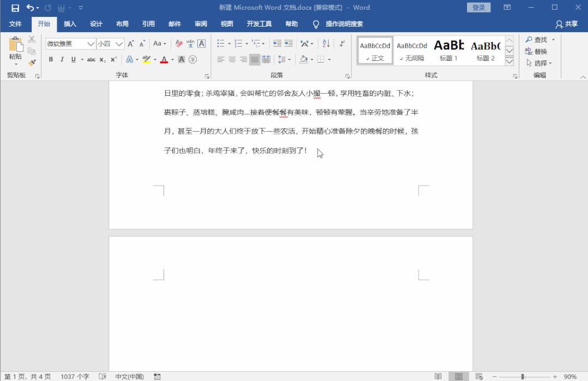
Task: Open the bullet list dropdown arrow
Action: 229,44
